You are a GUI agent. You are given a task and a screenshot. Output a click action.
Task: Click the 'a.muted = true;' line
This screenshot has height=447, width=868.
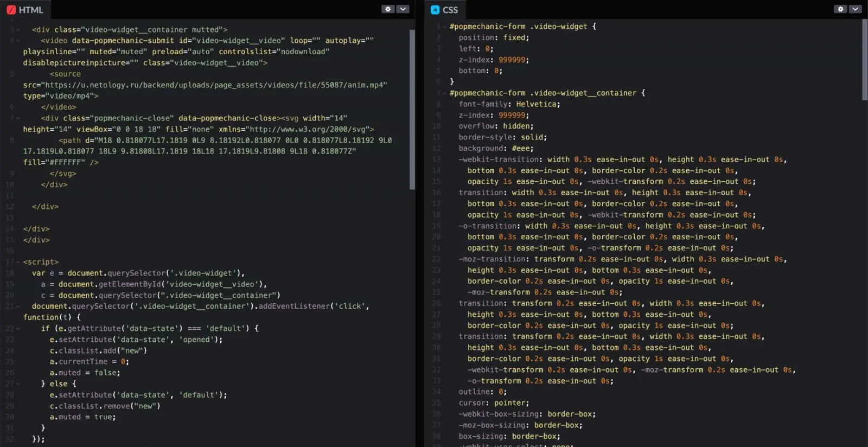83,417
